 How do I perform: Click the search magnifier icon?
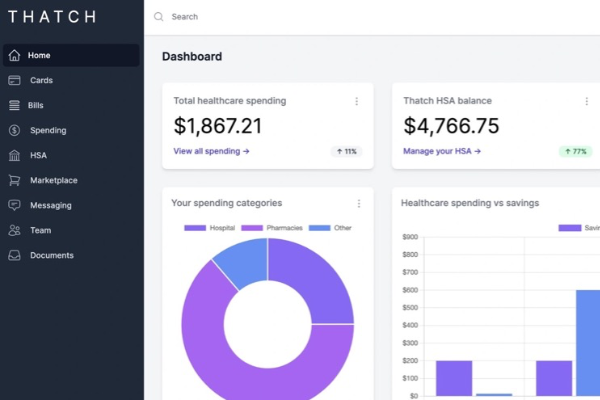[158, 17]
